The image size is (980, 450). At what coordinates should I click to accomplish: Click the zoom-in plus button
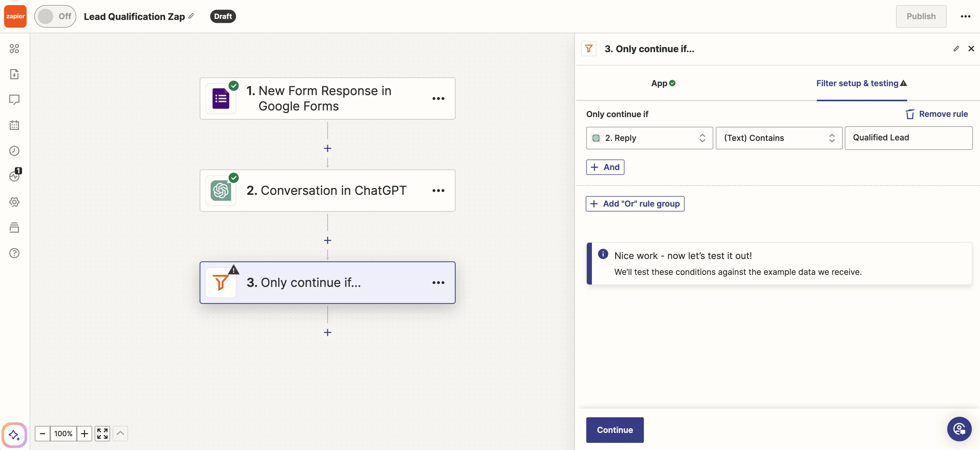pos(84,434)
